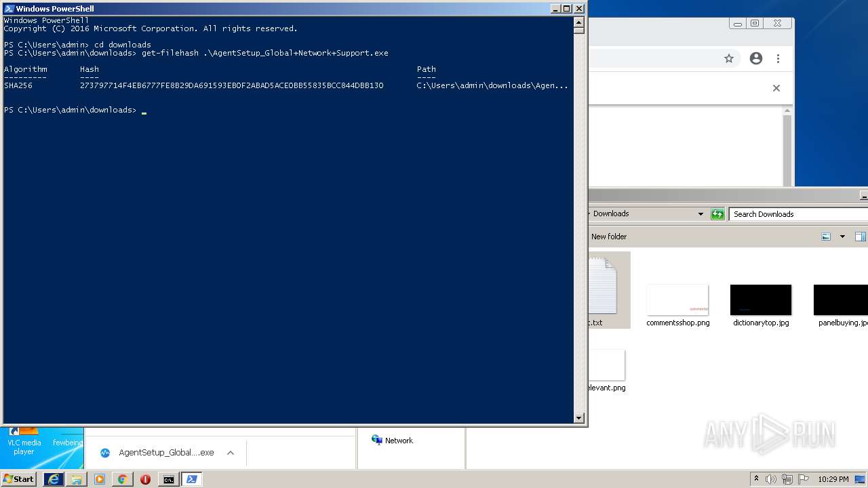
Task: Refresh the Downloads folder in Explorer
Action: pyautogui.click(x=717, y=214)
